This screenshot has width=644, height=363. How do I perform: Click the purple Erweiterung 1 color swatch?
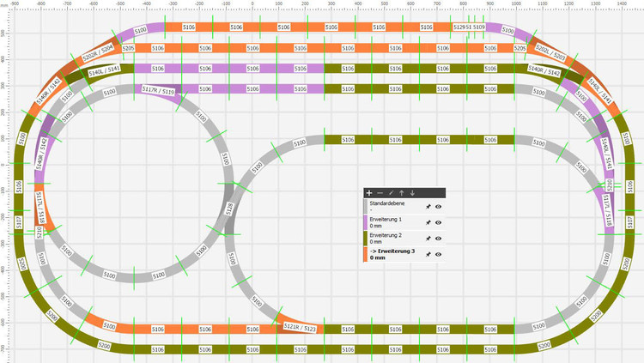[366, 222]
